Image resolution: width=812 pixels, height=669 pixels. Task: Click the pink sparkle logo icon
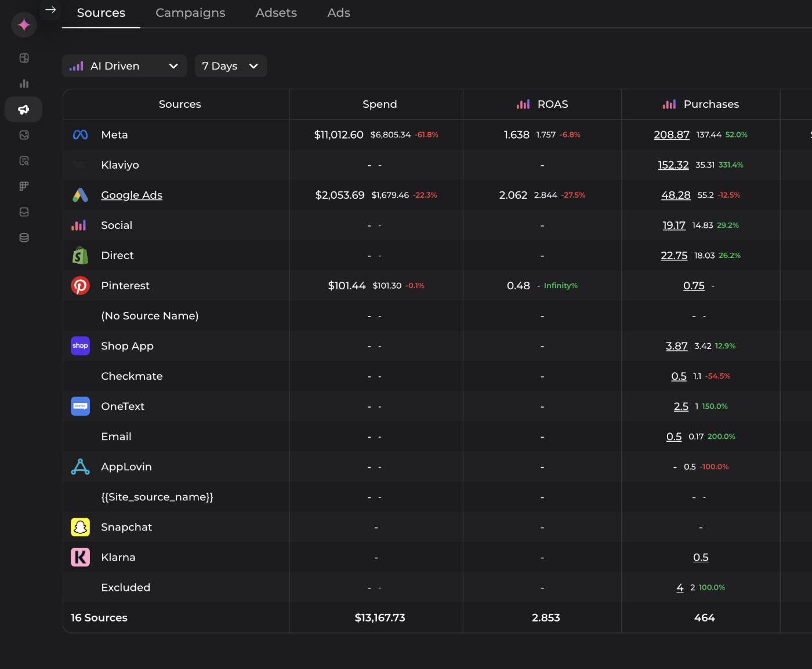click(24, 25)
